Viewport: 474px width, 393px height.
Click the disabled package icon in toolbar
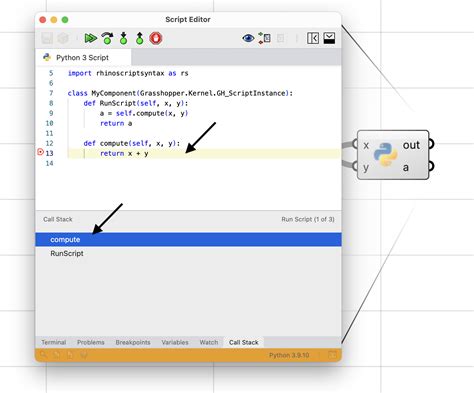[63, 38]
